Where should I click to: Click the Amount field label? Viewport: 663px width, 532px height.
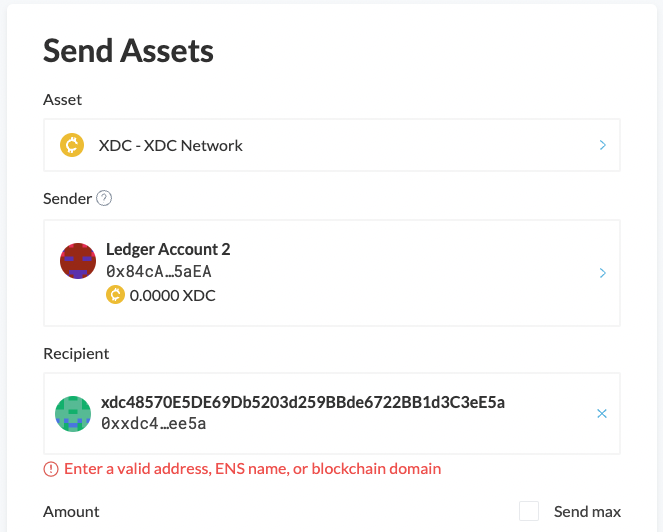tap(71, 512)
